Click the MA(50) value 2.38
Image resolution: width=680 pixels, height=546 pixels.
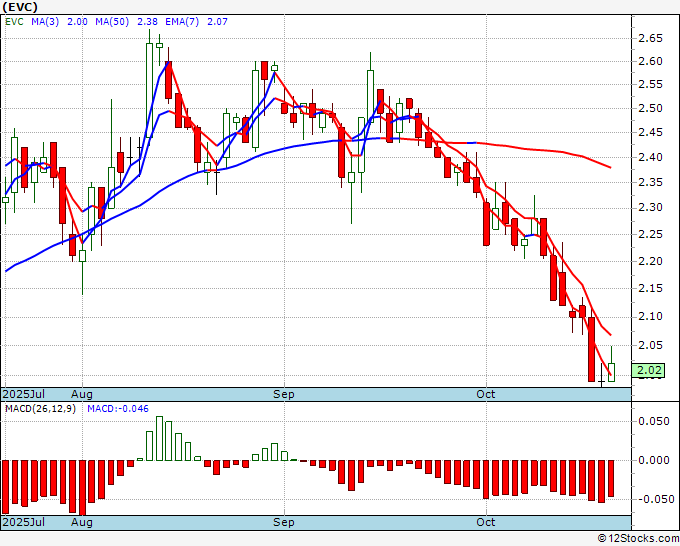click(147, 22)
